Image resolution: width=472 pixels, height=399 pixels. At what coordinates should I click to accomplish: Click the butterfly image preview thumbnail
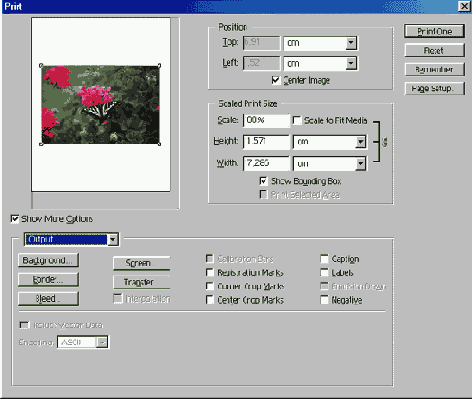(100, 105)
